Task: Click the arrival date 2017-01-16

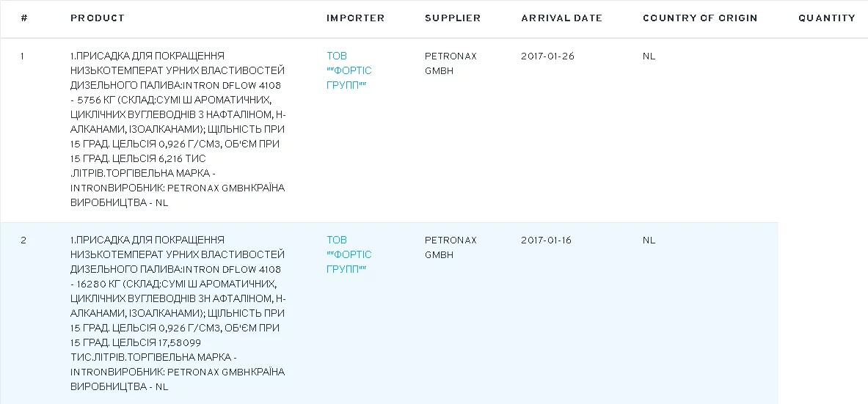Action: [546, 240]
